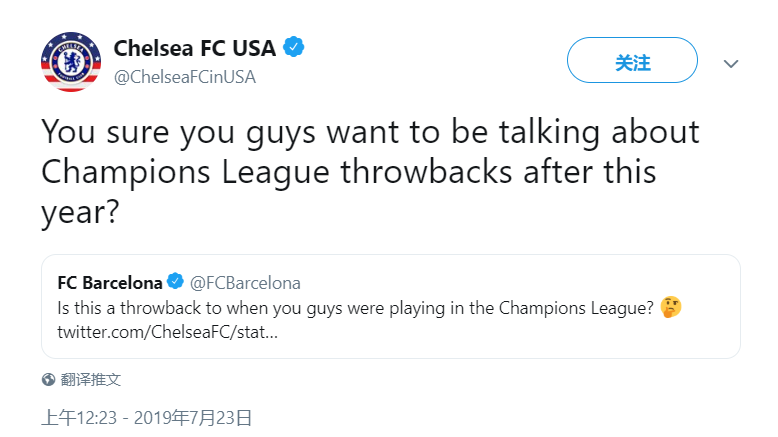Click 'Champions League?' in the quoted tweet

[576, 308]
